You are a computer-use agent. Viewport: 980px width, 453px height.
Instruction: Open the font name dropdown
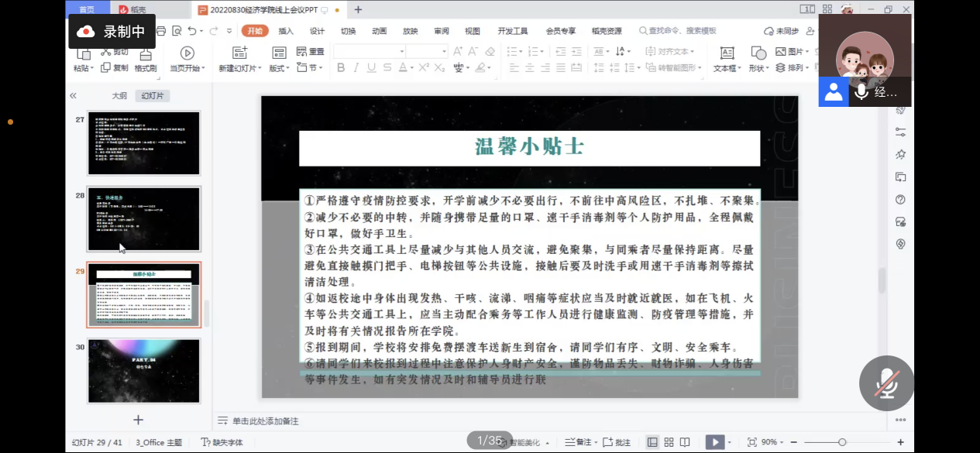(x=401, y=51)
